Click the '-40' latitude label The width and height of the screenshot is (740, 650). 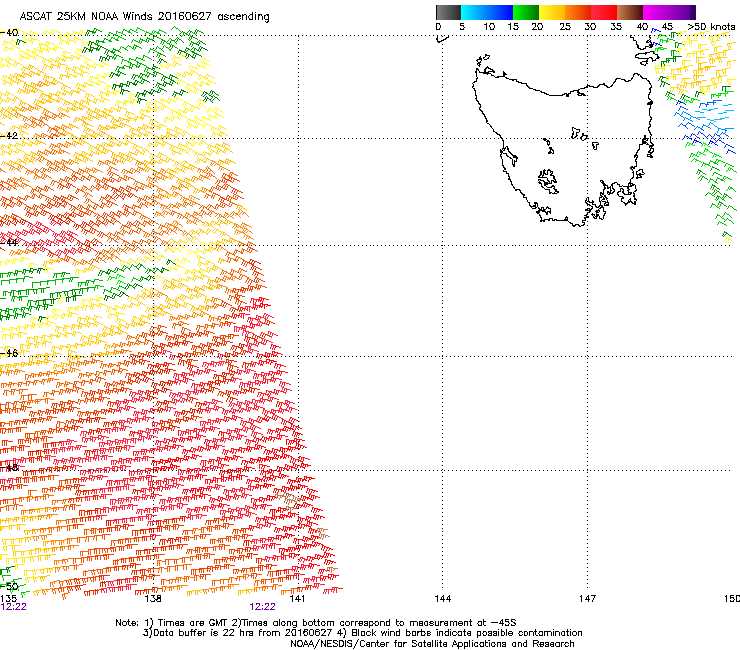point(9,33)
